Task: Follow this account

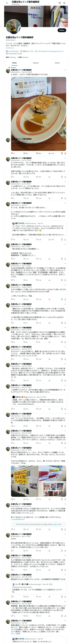Action: click(62, 30)
